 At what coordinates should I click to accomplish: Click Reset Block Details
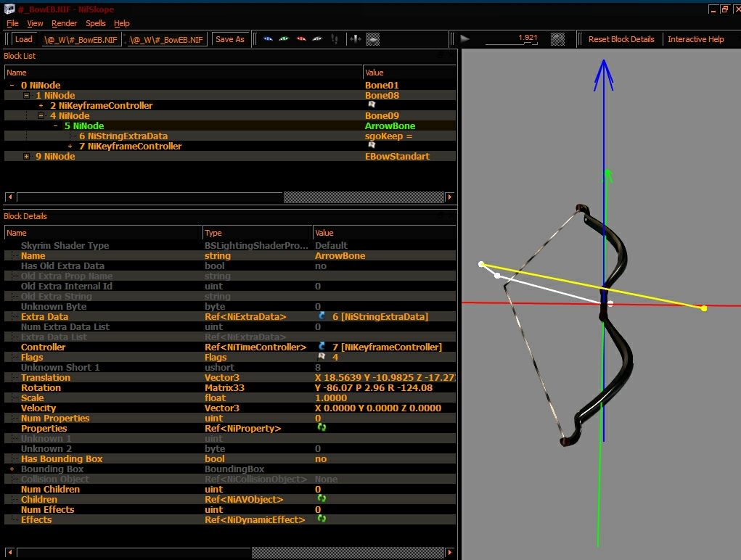click(x=621, y=39)
